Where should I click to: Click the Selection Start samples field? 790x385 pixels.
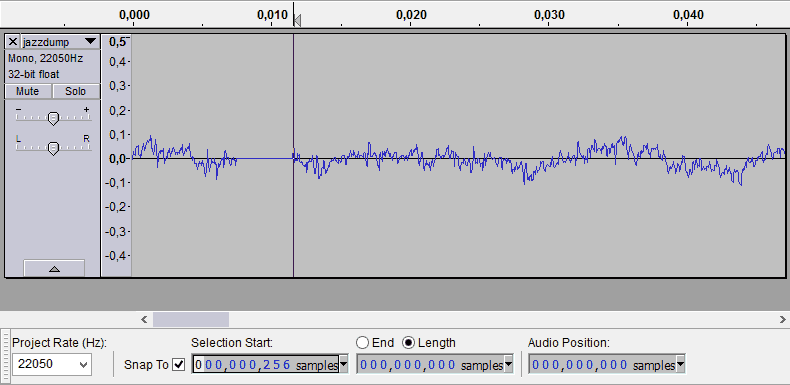[x=266, y=365]
